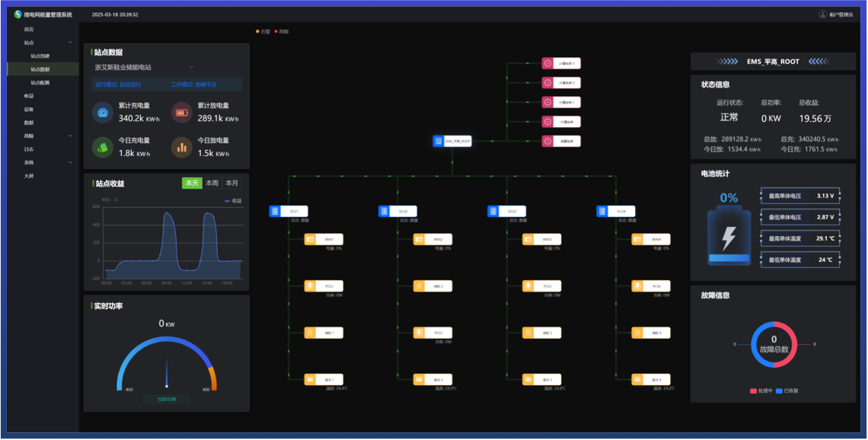Screen dimensions: 868x440
Task: Click the 今日充电量 green icon
Action: [x=103, y=147]
